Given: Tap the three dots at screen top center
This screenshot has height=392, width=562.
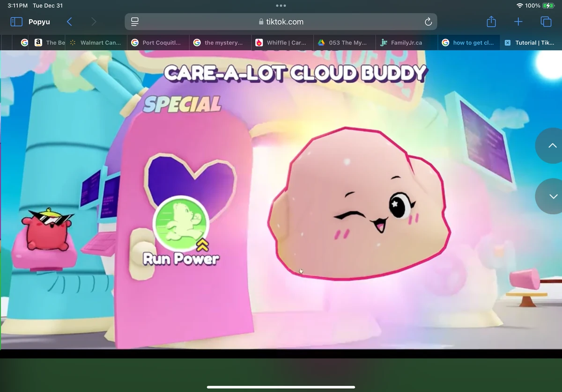Looking at the screenshot, I should pyautogui.click(x=281, y=6).
